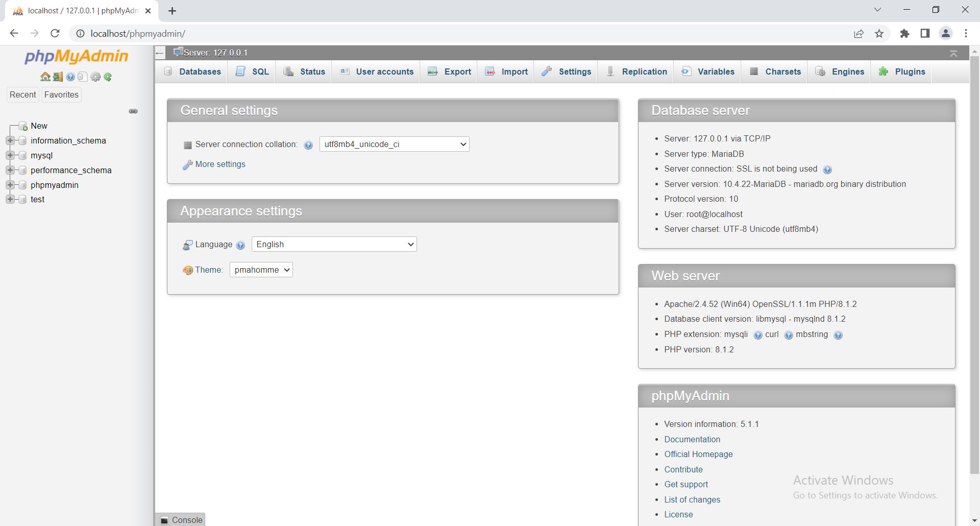Viewport: 980px width, 526px height.
Task: Expand the performance_schema database node
Action: click(x=11, y=170)
